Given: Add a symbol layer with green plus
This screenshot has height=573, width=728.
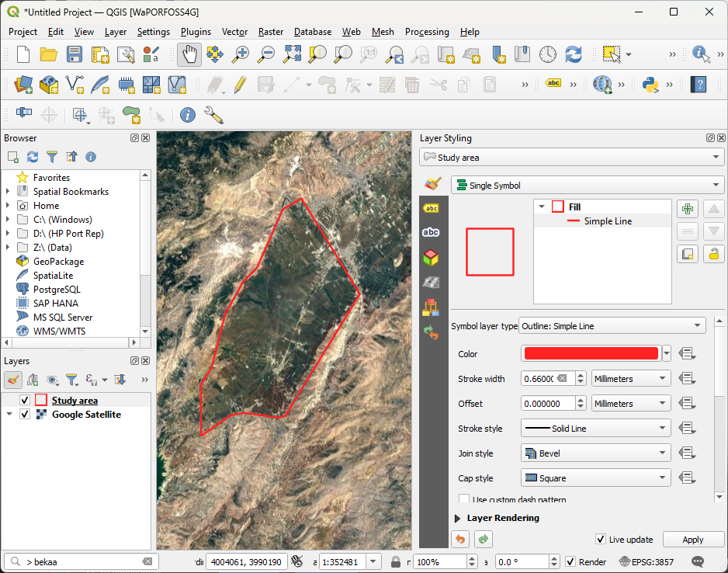Looking at the screenshot, I should tap(687, 209).
